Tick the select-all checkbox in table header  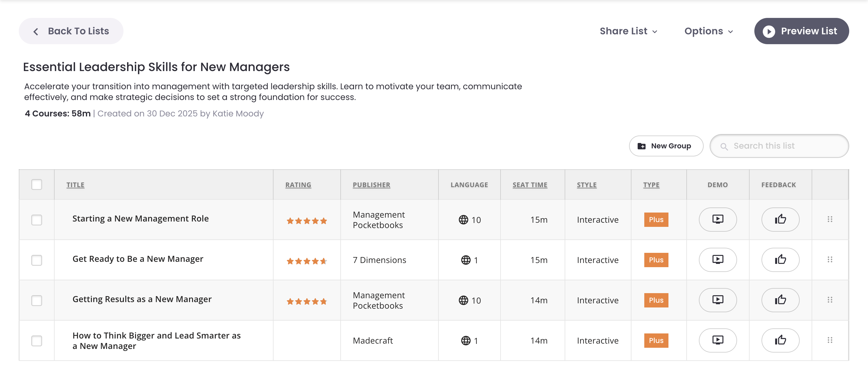pyautogui.click(x=36, y=184)
